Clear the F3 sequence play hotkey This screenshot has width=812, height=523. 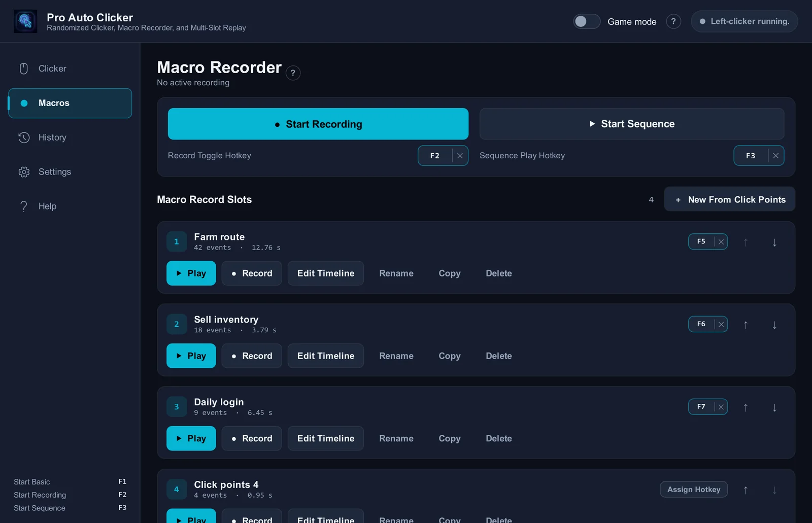click(x=775, y=156)
